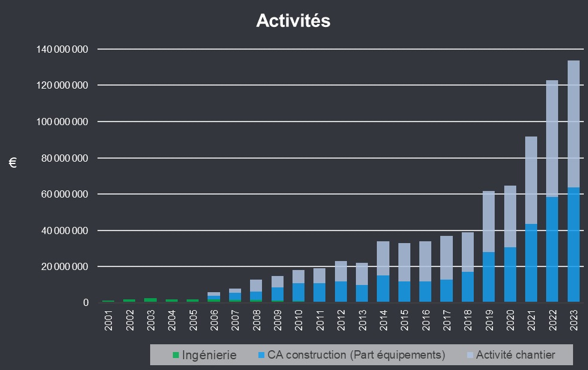Viewport: 588px width, 370px height.
Task: Click the 2023 year label
Action: pos(574,320)
